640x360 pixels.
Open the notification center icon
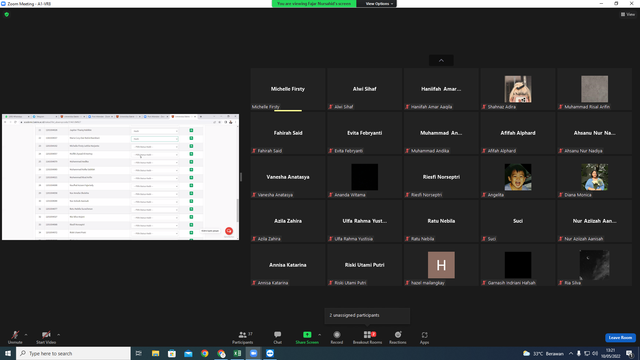point(630,353)
